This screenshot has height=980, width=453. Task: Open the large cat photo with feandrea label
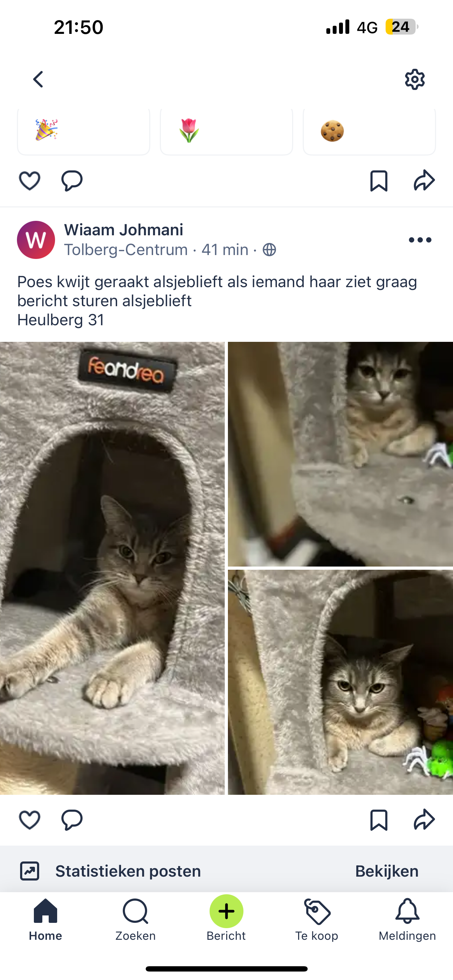pyautogui.click(x=112, y=568)
